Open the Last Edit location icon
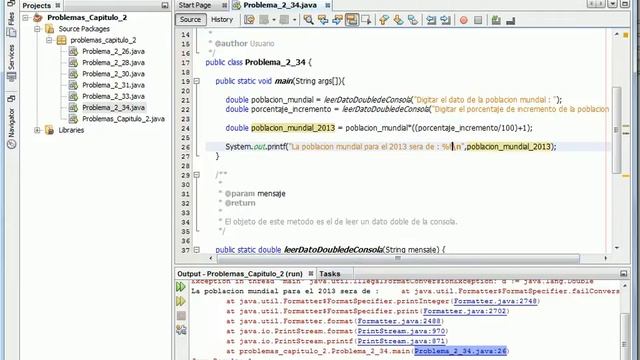This screenshot has width=640, height=360. pyautogui.click(x=249, y=20)
